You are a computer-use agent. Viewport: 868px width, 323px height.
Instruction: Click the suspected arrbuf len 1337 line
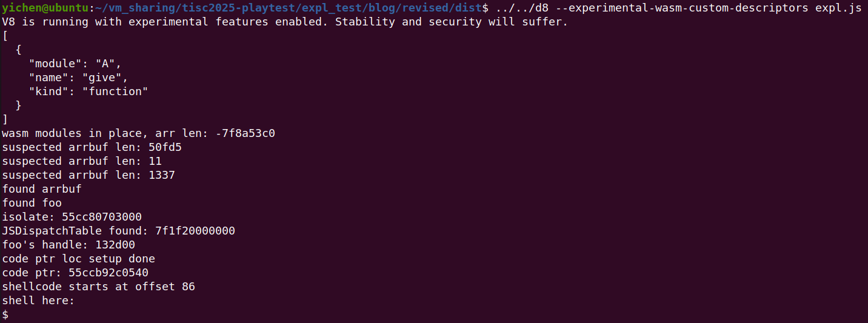pyautogui.click(x=88, y=175)
